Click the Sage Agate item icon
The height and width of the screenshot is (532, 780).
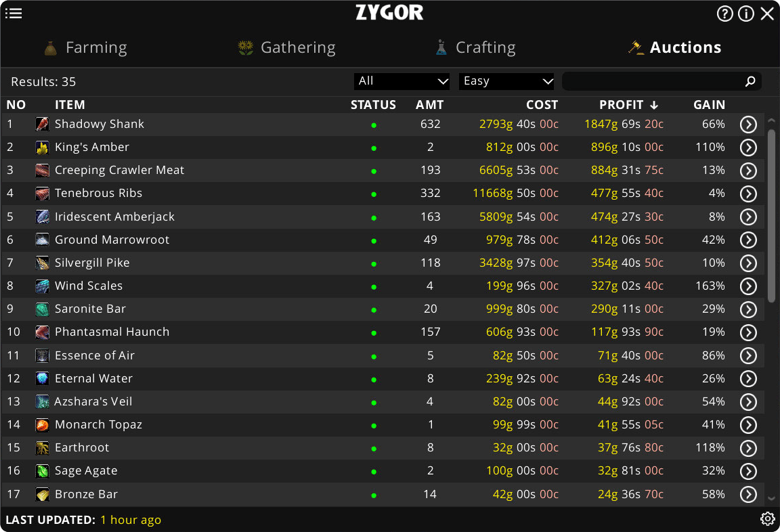pyautogui.click(x=42, y=471)
